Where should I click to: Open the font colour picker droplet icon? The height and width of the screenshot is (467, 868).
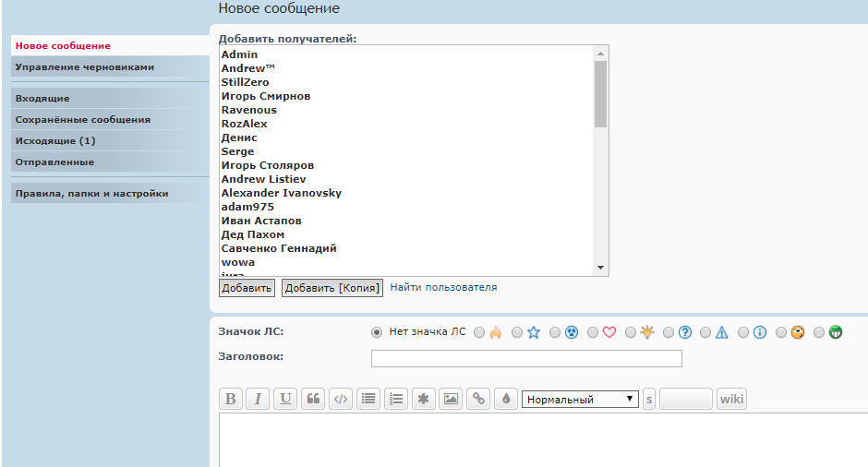505,399
